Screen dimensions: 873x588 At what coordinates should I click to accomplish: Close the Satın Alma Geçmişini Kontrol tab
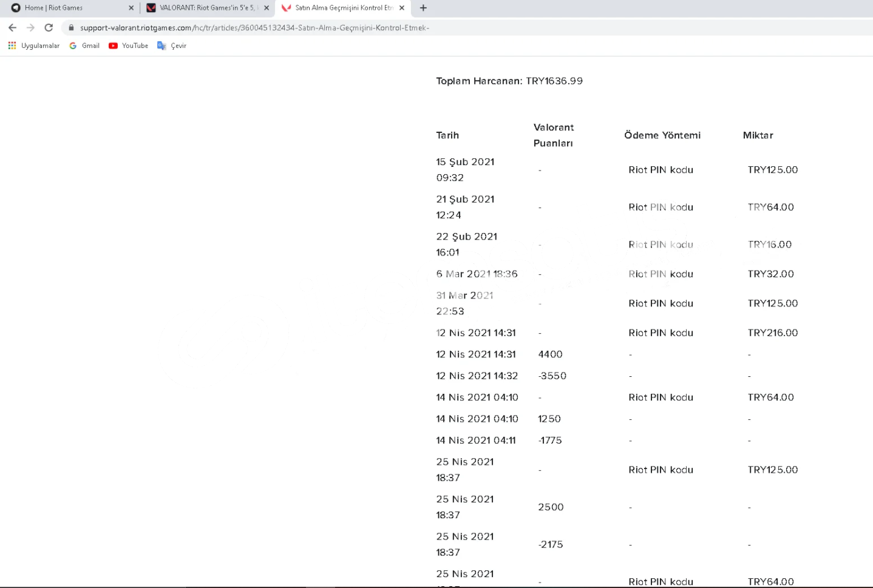click(x=402, y=8)
